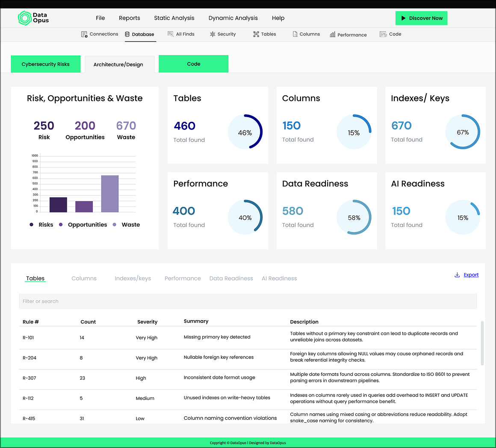The image size is (496, 448).
Task: Switch to the AI Readiness results tab
Action: tap(279, 278)
